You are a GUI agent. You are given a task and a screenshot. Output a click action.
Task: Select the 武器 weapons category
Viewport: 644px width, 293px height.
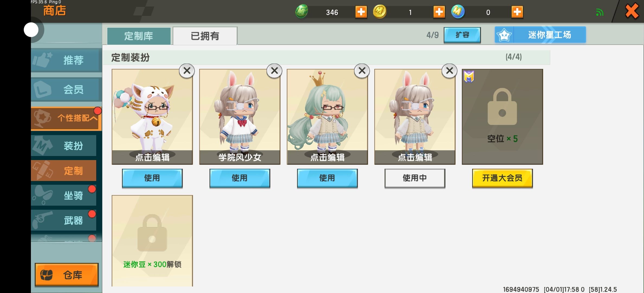click(x=64, y=220)
